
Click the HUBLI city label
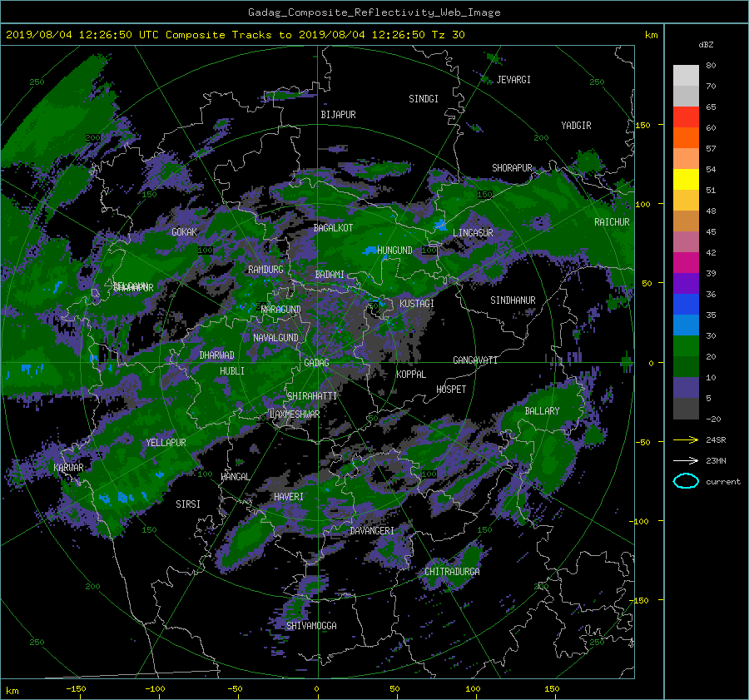[x=232, y=371]
